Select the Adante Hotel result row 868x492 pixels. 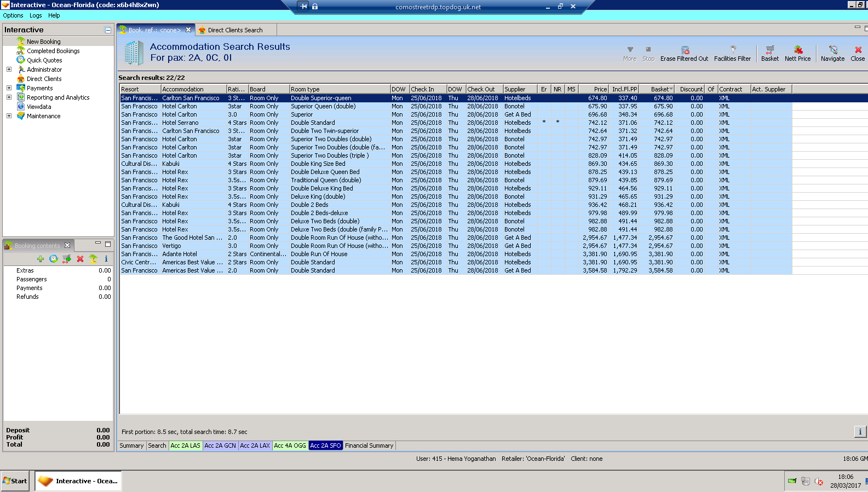pyautogui.click(x=456, y=254)
